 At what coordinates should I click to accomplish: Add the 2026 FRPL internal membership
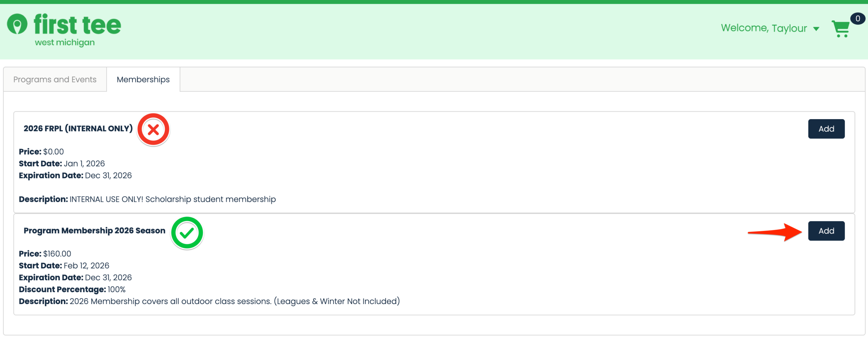point(826,129)
